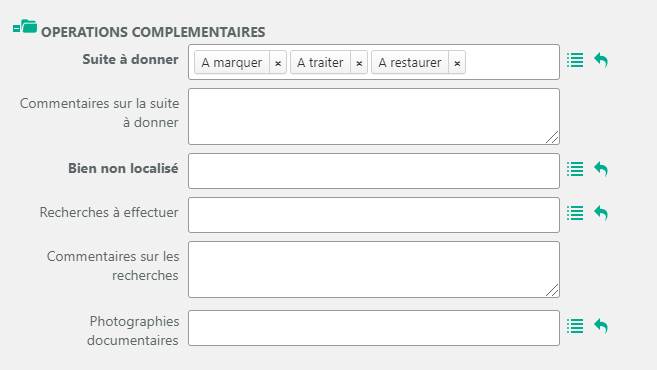Click undo arrow for Recherches à effectuer
The width and height of the screenshot is (657, 370).
click(601, 213)
